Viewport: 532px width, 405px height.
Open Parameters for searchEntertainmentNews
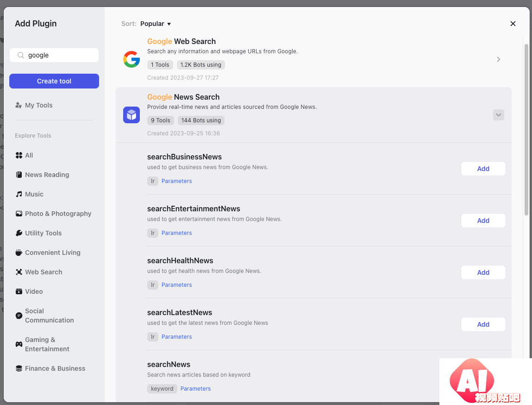pyautogui.click(x=176, y=233)
